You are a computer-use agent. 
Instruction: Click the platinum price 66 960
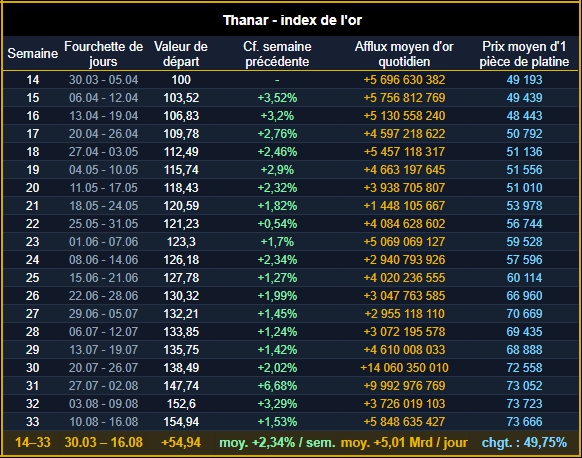[x=524, y=296]
